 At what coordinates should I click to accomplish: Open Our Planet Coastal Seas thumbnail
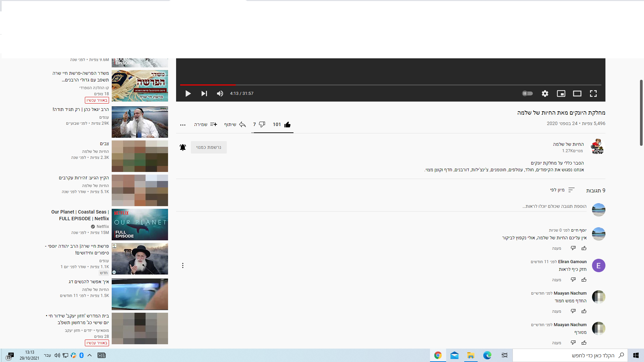click(140, 225)
